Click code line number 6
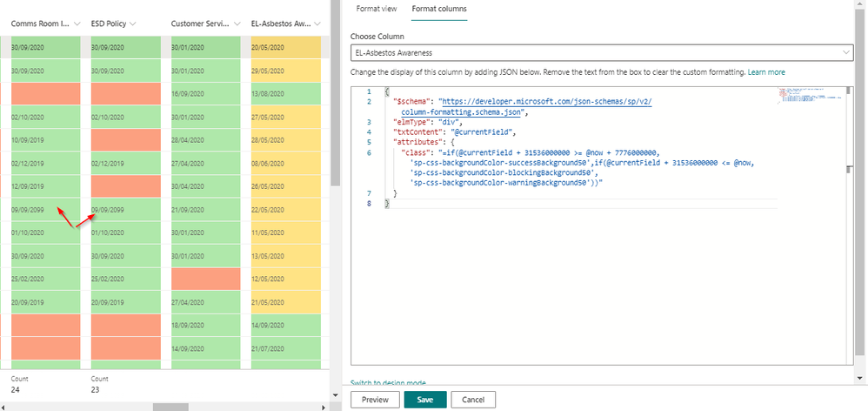This screenshot has width=868, height=411. [369, 152]
